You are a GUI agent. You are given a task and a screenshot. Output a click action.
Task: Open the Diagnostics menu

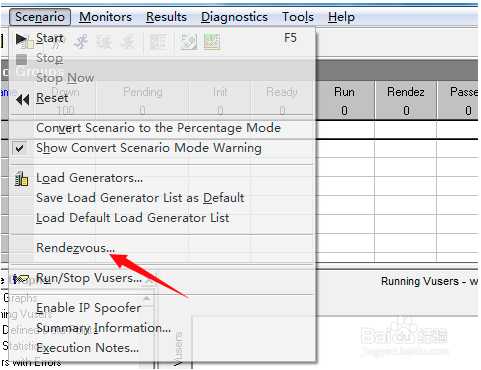(x=234, y=17)
